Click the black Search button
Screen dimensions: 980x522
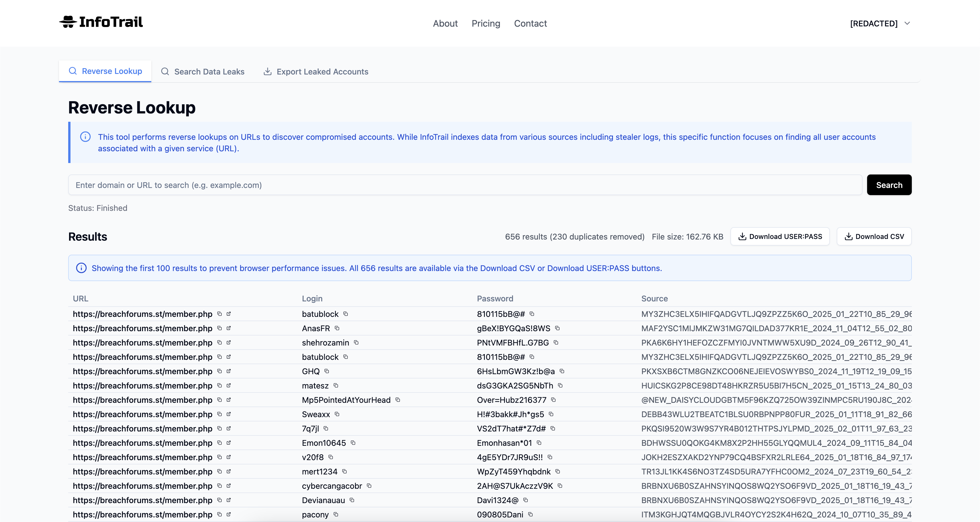coord(889,185)
